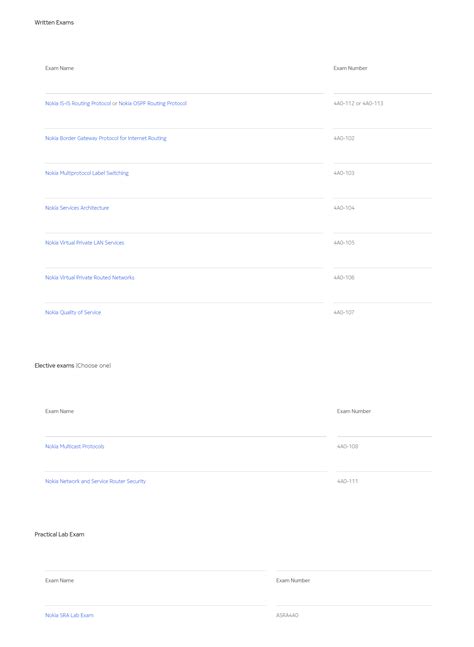The image size is (474, 647).
Task: Open Nokia Network and Service Router Security
Action: [x=95, y=481]
